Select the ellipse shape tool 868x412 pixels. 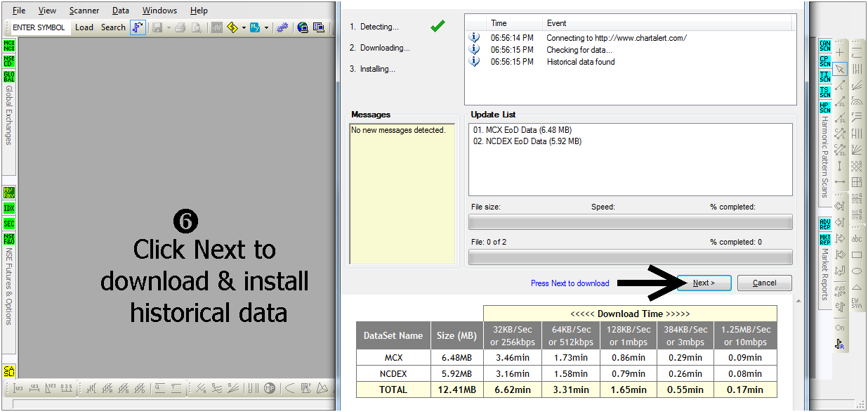pyautogui.click(x=857, y=271)
